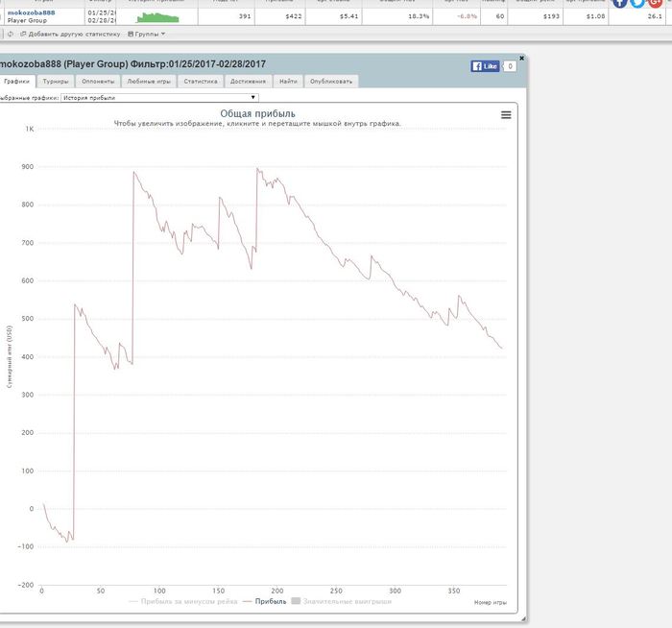This screenshot has height=628, width=672.
Task: Click the $5.41 average stake cell
Action: pos(334,16)
